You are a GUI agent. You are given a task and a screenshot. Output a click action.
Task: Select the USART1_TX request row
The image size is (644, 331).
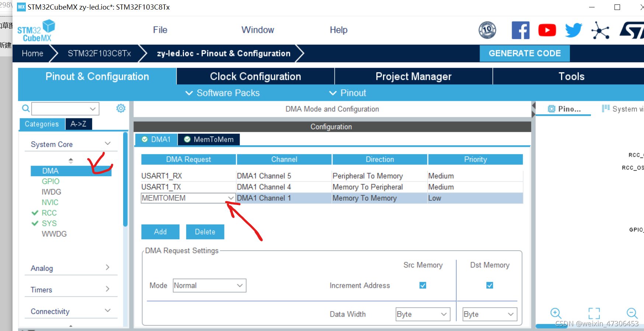click(x=332, y=187)
